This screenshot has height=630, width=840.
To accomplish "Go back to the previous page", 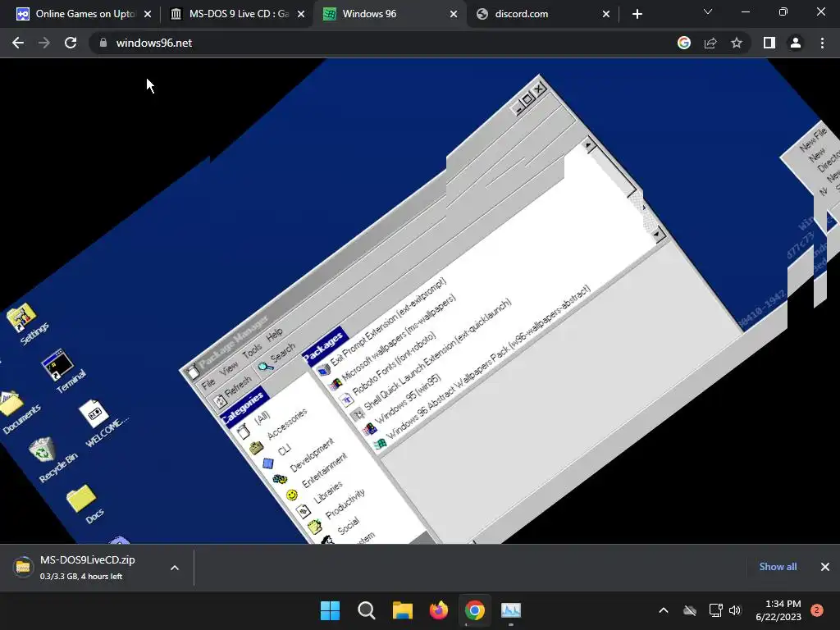I will [18, 43].
